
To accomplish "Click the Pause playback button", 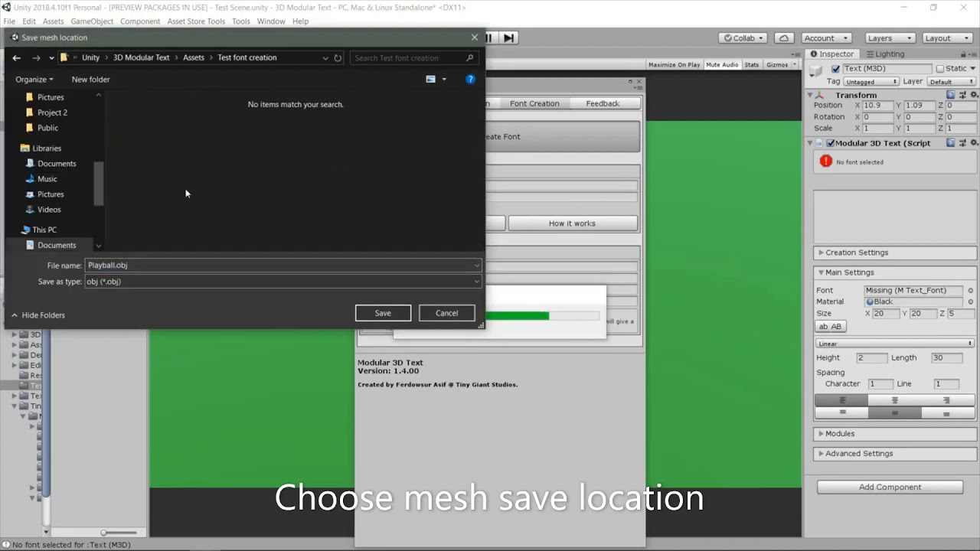I will point(489,37).
